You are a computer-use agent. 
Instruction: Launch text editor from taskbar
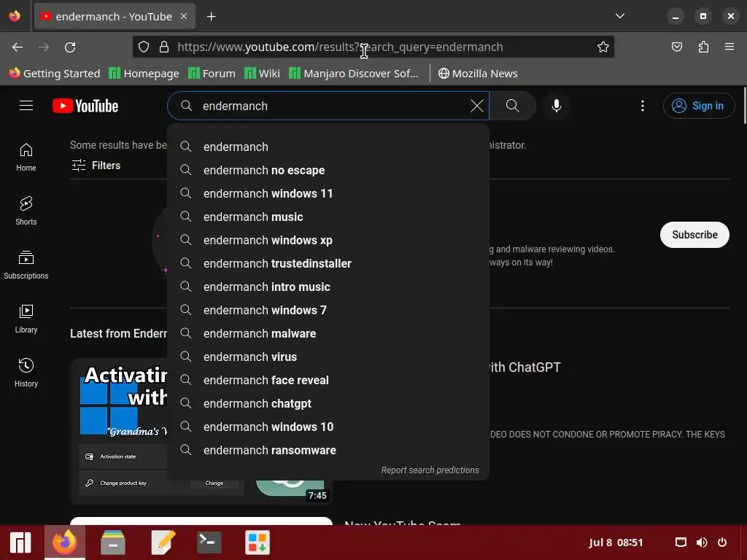point(163,542)
